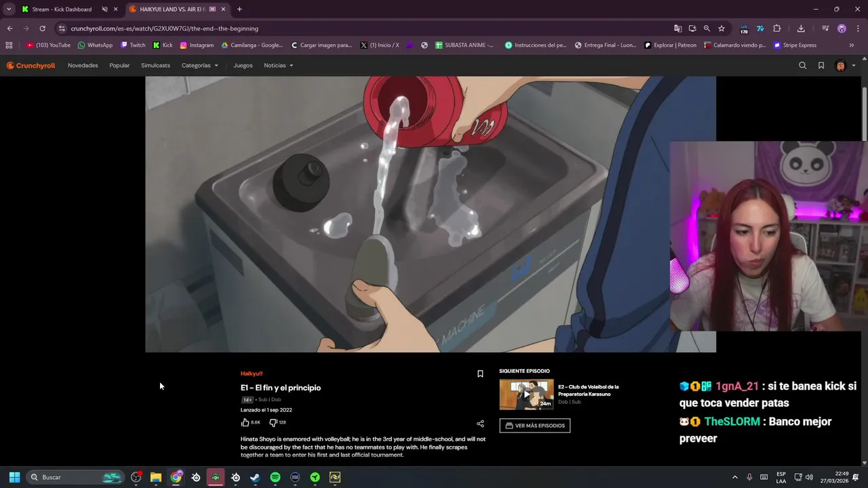868x488 pixels.
Task: Open the volume control in system tray
Action: pos(809,477)
